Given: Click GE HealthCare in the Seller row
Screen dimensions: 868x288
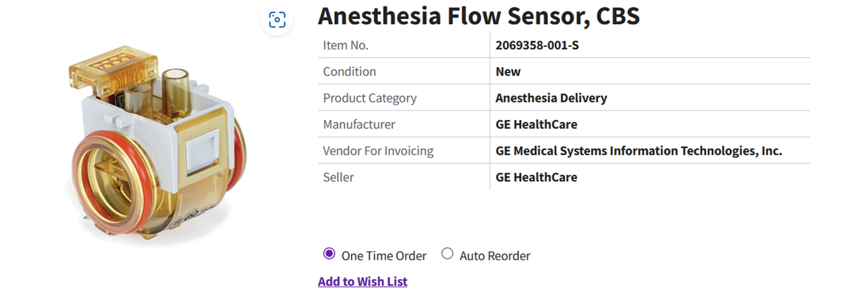Looking at the screenshot, I should pyautogui.click(x=536, y=177).
